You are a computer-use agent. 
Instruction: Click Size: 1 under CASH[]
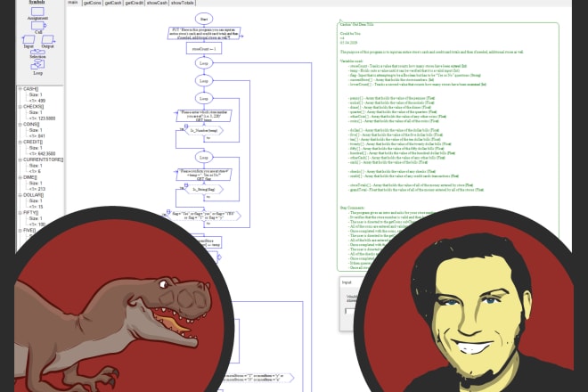36,95
